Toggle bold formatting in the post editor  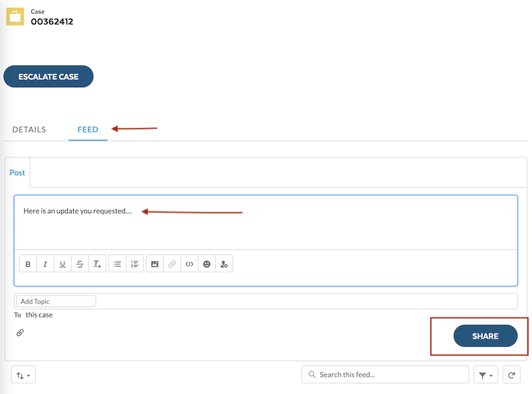click(28, 264)
